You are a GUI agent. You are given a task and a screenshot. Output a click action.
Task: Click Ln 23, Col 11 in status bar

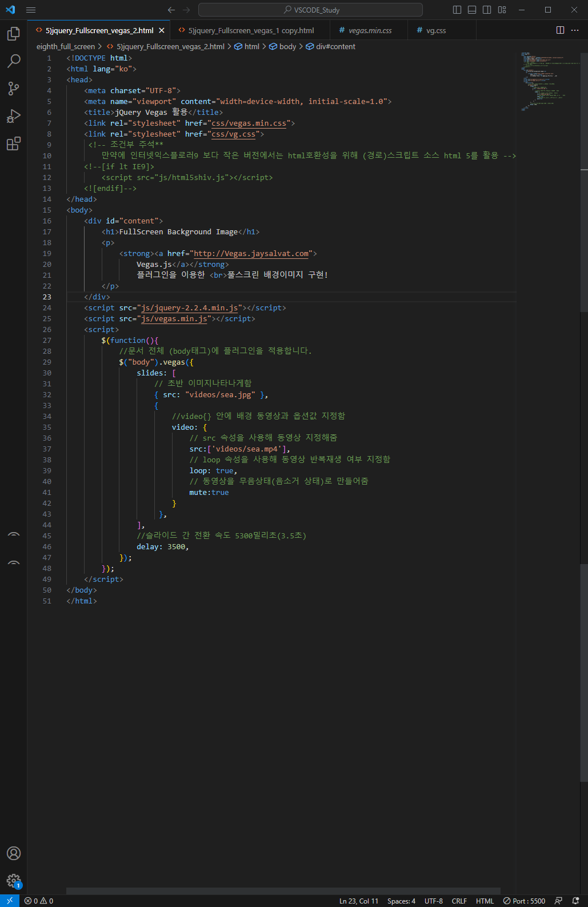pyautogui.click(x=359, y=901)
